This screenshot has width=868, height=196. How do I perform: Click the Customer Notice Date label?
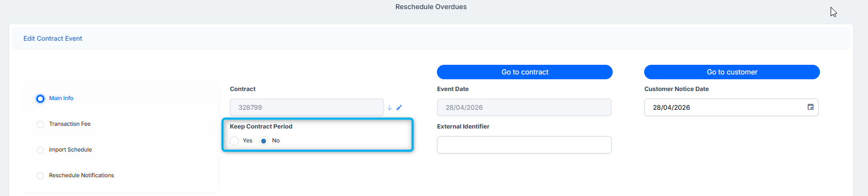(x=676, y=89)
